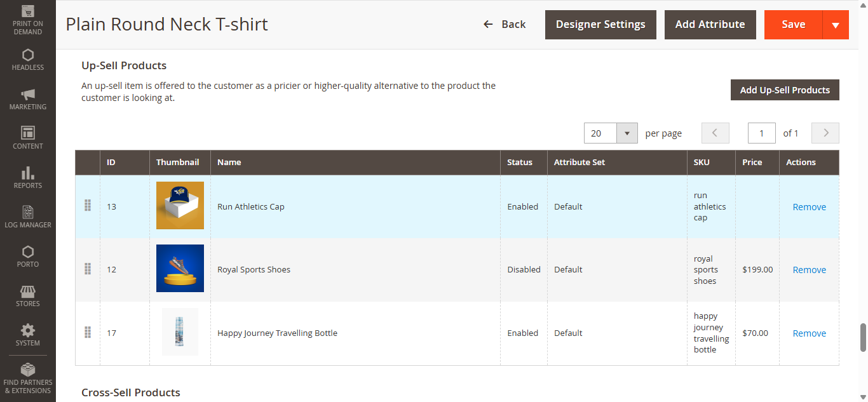The width and height of the screenshot is (868, 402).
Task: Click the Royal Sports Shoes thumbnail image
Action: (x=180, y=269)
